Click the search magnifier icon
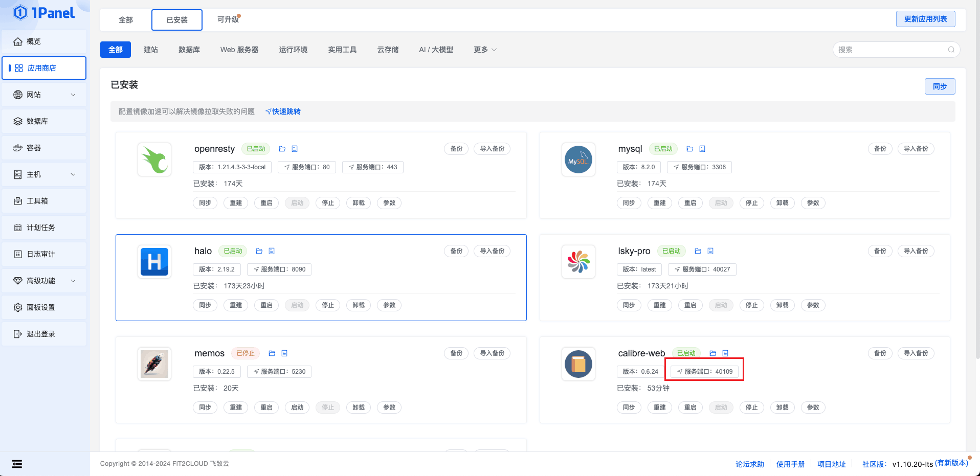980x476 pixels. pos(951,50)
